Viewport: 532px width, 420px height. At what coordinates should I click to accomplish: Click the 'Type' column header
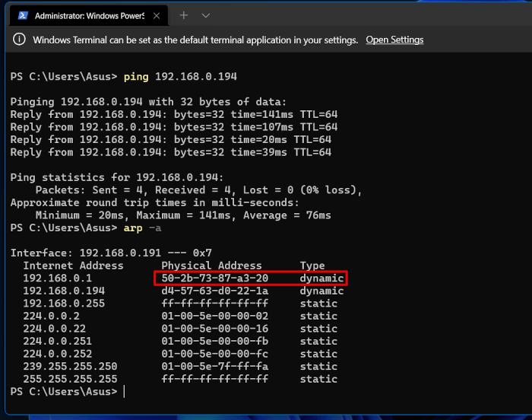(x=312, y=266)
